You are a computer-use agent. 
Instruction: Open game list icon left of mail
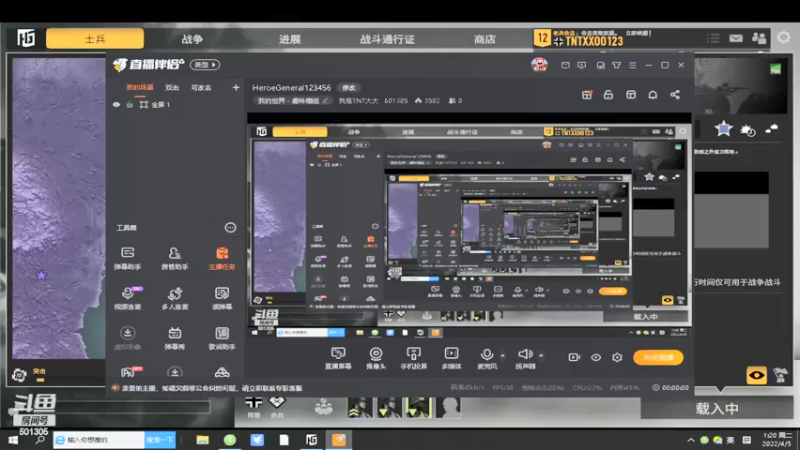(x=713, y=38)
